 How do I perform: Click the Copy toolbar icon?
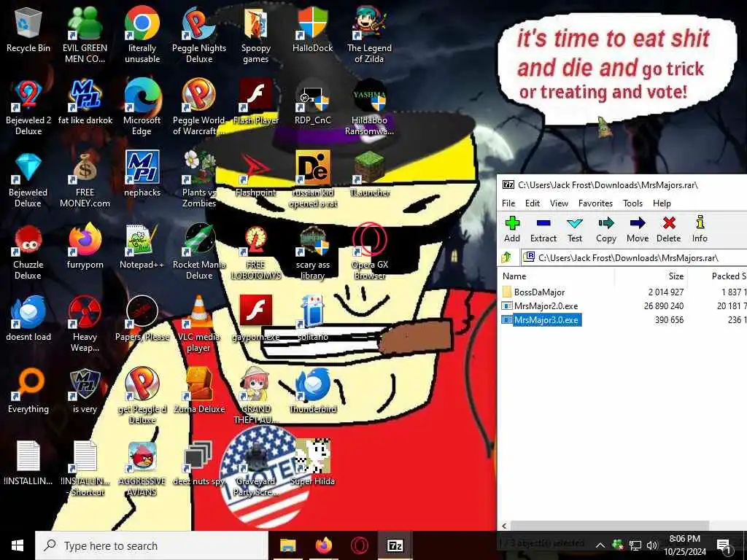(x=606, y=229)
